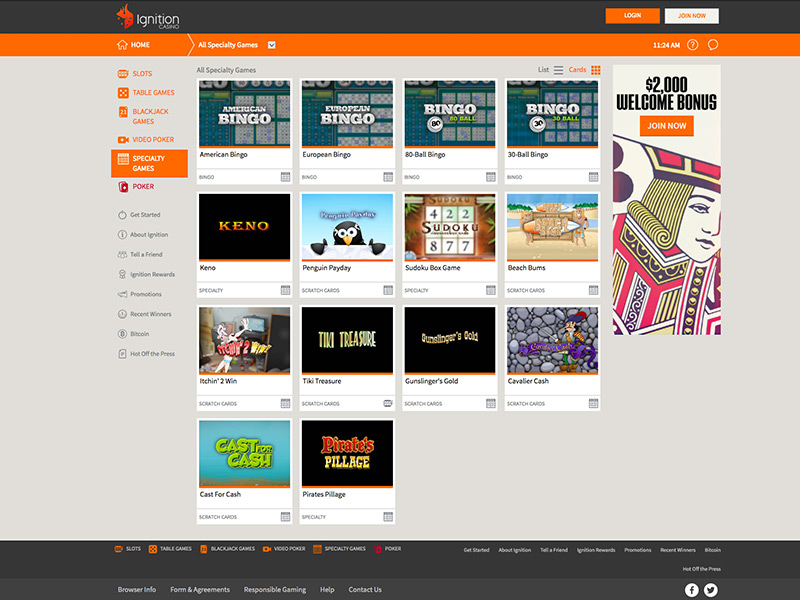The image size is (800, 600).
Task: Open the Tell a Friend sidebar link
Action: click(140, 255)
